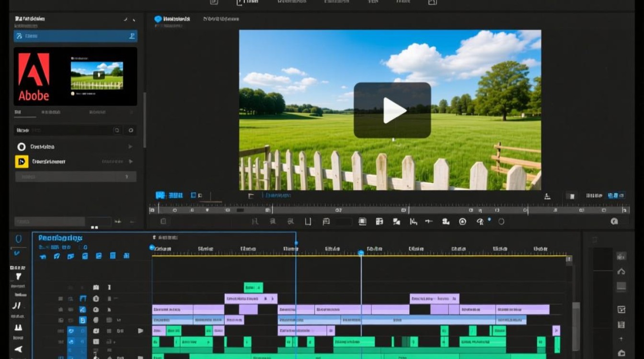644x359 pixels.
Task: Click the funnel-shaped tool in the left toolbar
Action: [x=18, y=276]
